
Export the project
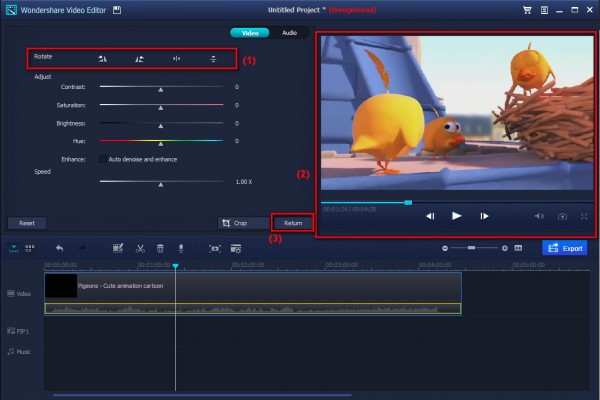[x=564, y=248]
